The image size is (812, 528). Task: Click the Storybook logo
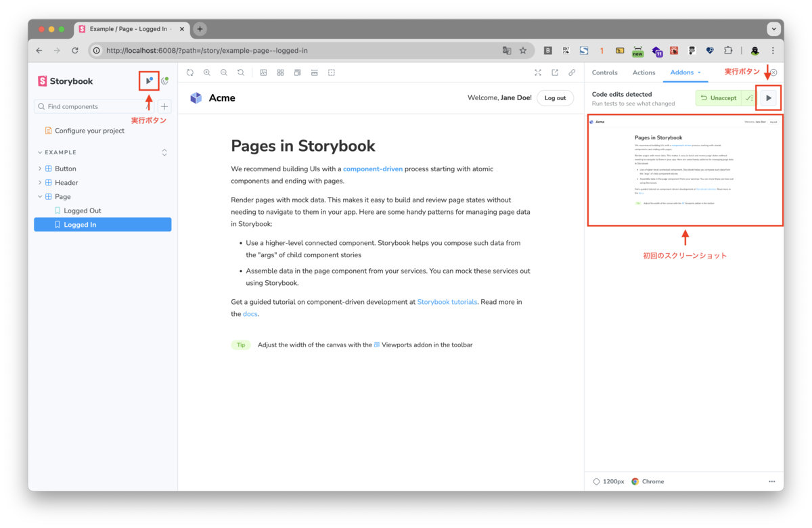(66, 81)
